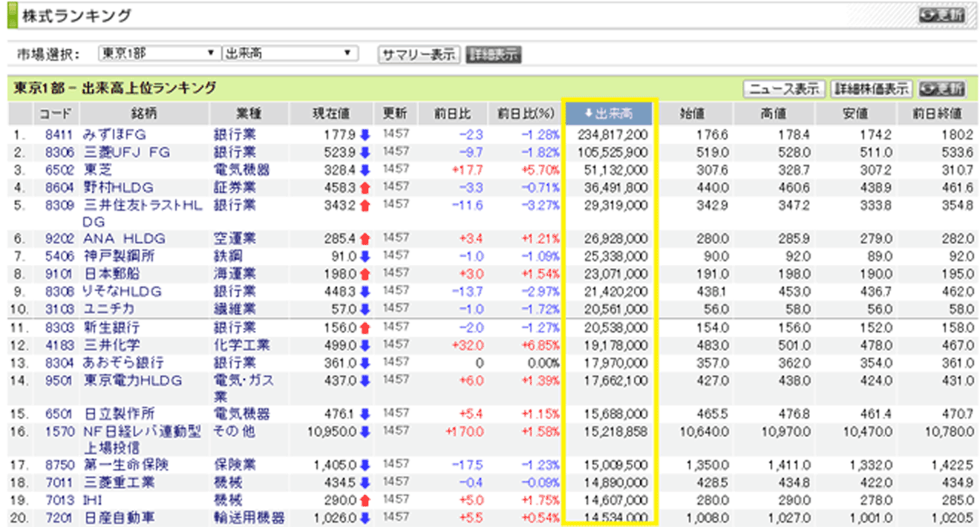This screenshot has height=527, width=980.
Task: Click the 前日比(%) column header
Action: (526, 114)
